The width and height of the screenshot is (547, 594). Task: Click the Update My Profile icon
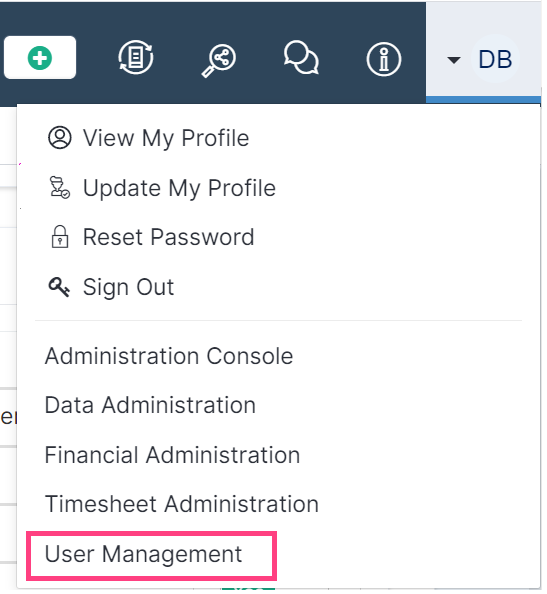pos(59,188)
